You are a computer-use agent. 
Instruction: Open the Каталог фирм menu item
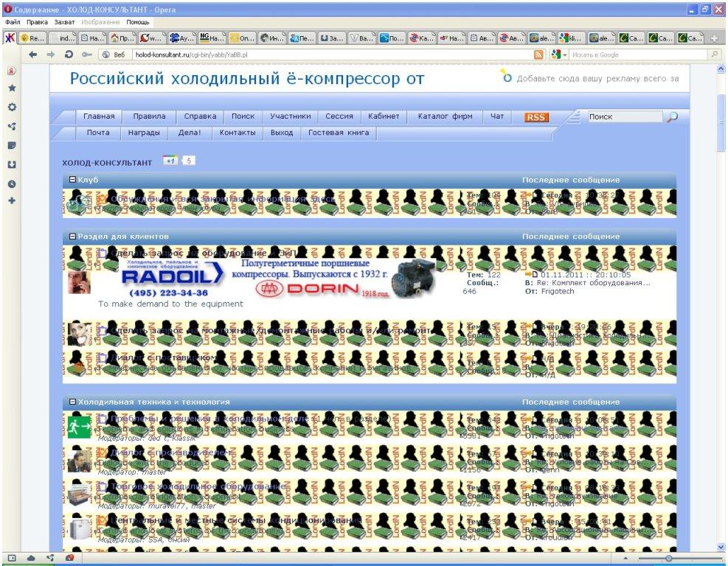click(x=446, y=116)
